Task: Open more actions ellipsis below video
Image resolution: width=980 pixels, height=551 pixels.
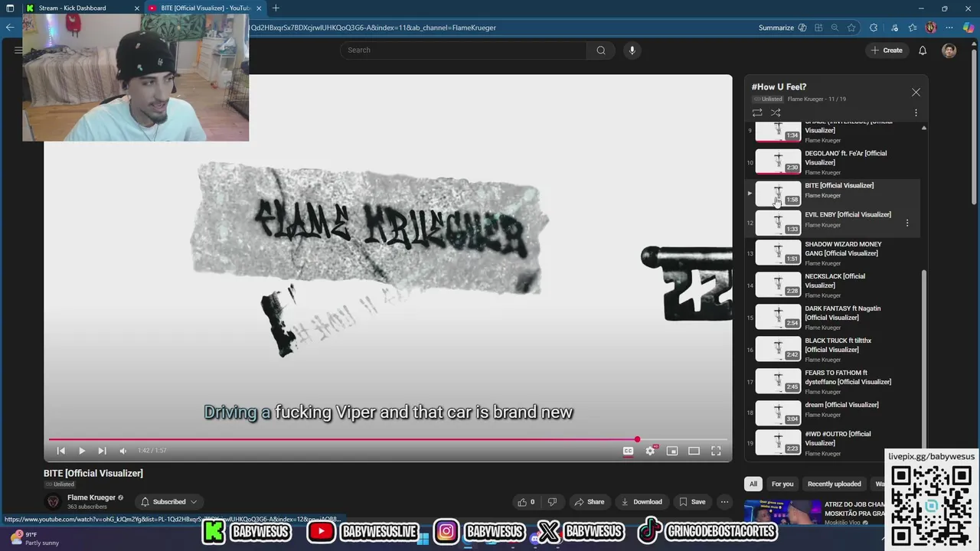Action: [724, 502]
